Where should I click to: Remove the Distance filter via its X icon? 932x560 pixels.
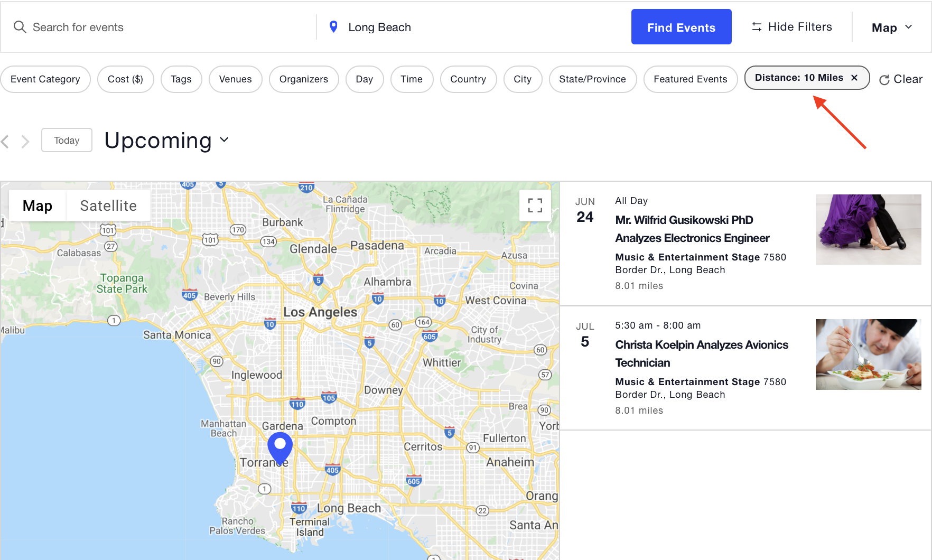click(854, 78)
